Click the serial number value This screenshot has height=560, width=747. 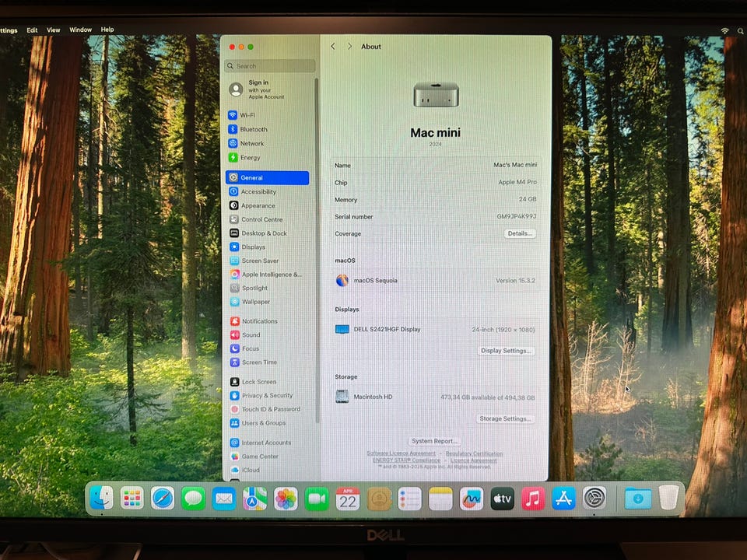click(517, 217)
